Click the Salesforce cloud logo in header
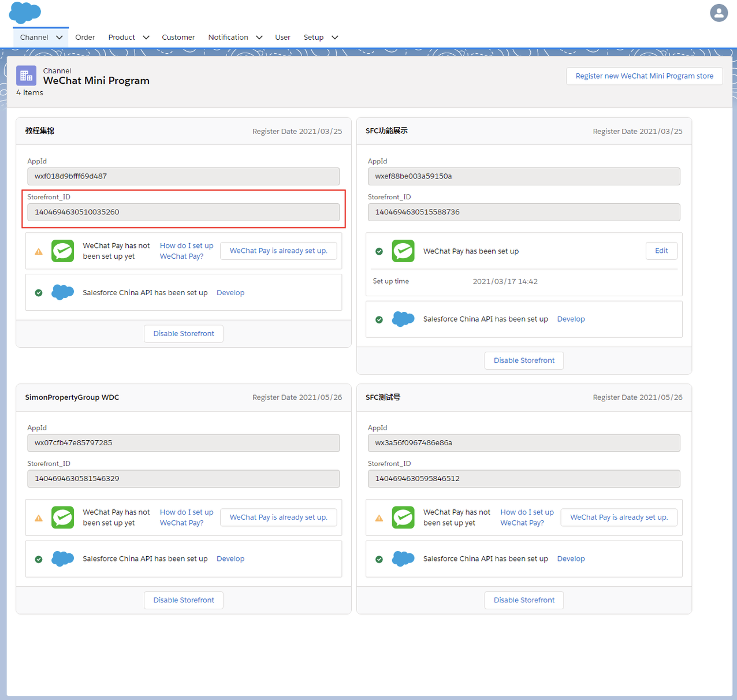 point(25,13)
